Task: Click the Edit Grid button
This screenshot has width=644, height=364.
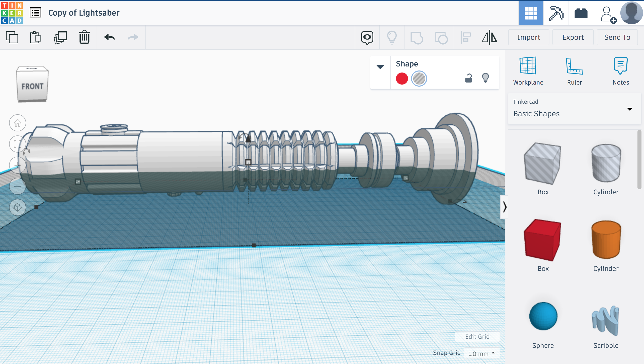Action: point(477,337)
